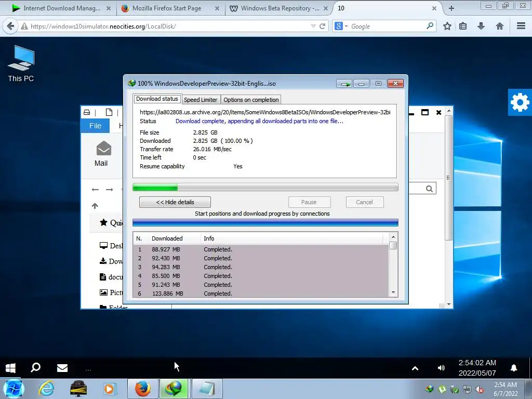Open simulated Windows 10 Start button
Image resolution: width=532 pixels, height=399 pixels.
click(10, 368)
